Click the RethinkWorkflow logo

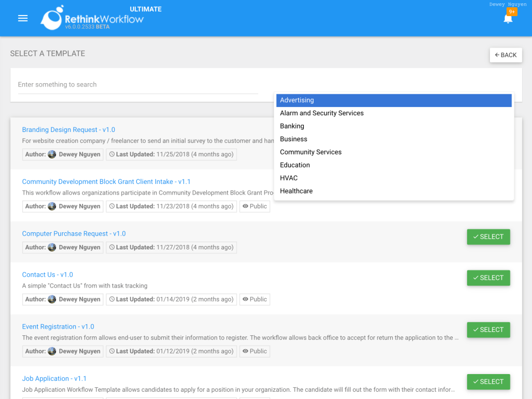tap(53, 18)
